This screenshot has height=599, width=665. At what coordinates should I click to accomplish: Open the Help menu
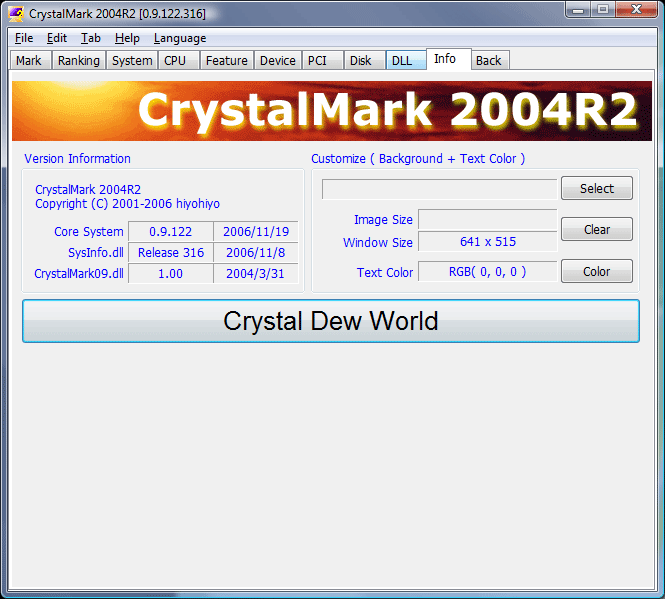[127, 38]
